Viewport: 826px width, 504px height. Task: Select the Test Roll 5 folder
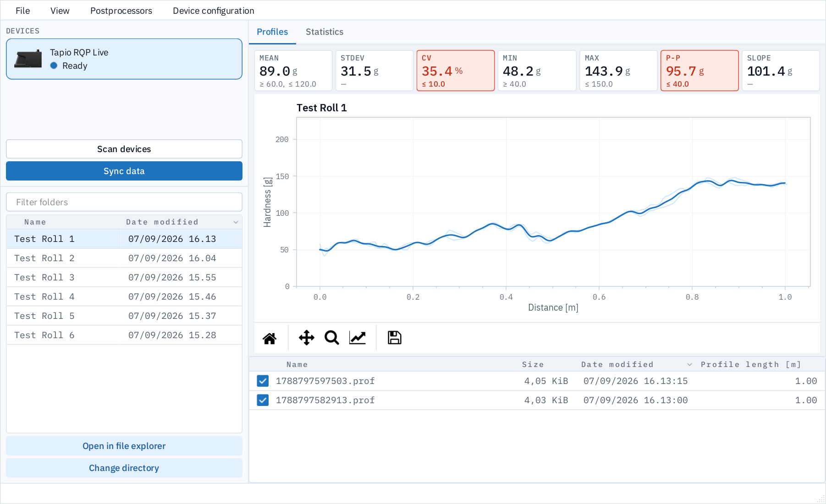pos(124,316)
